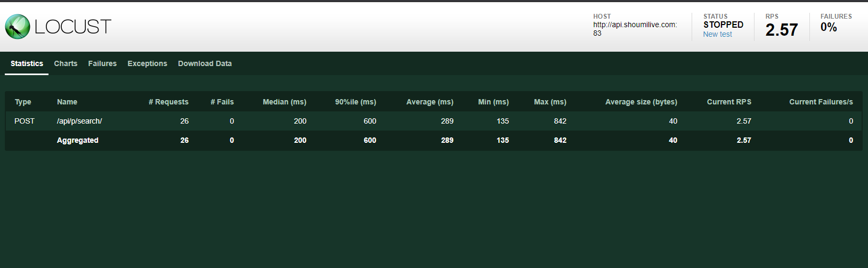The width and height of the screenshot is (868, 268).
Task: Click current RPS 2.57 in Aggregated row
Action: (744, 140)
